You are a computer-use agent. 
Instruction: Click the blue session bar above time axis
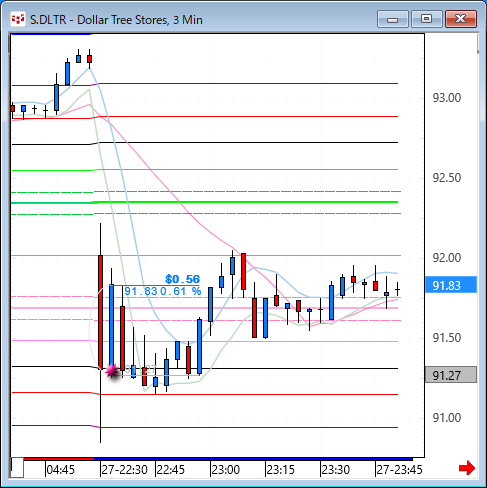pos(253,459)
